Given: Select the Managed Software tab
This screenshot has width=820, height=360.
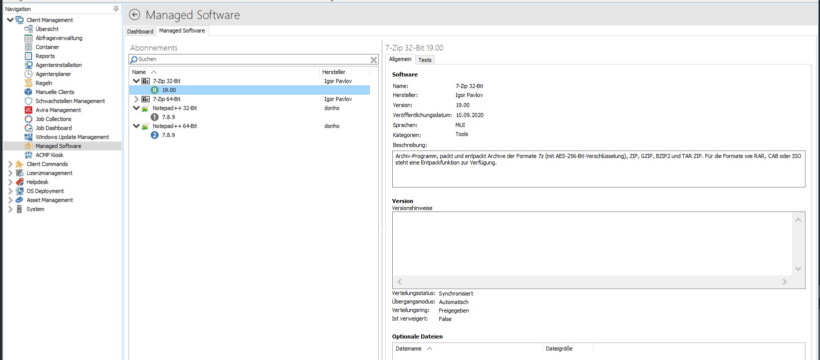Looking at the screenshot, I should [x=182, y=31].
